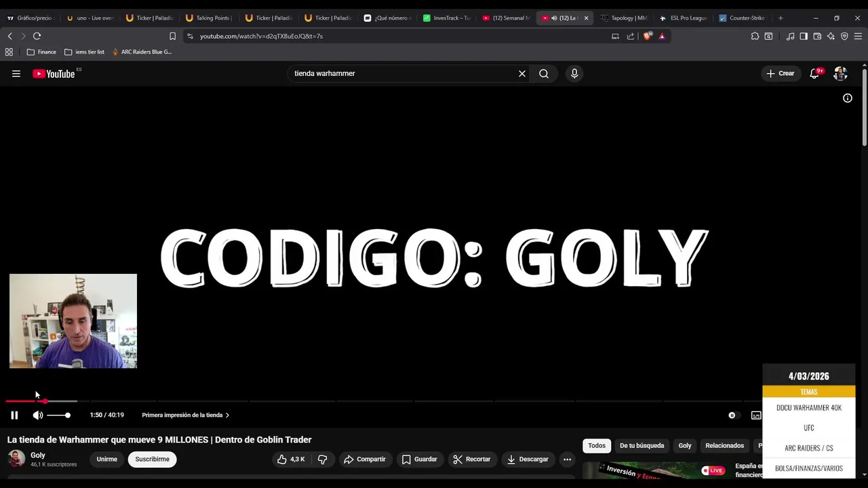Click the browser address bar URL
868x488 pixels.
pos(261,37)
